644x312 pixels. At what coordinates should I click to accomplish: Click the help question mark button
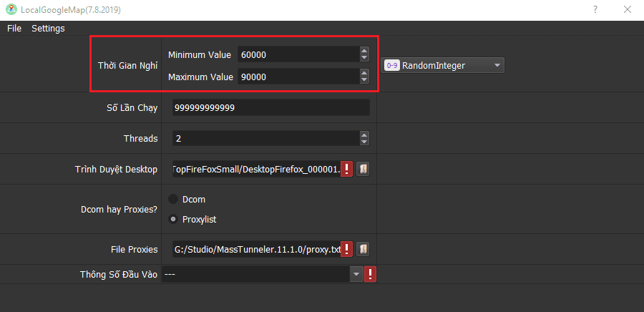(x=595, y=10)
